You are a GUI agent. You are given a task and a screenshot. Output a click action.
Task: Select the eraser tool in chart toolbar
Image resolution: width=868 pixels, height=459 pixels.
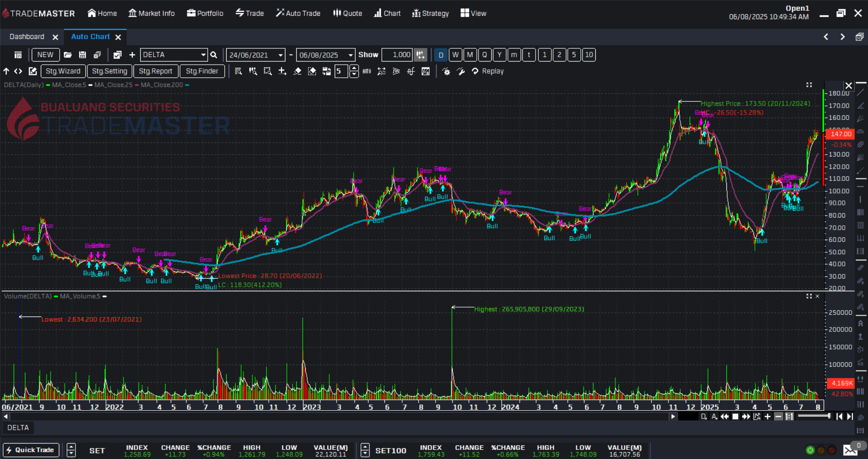click(x=297, y=71)
